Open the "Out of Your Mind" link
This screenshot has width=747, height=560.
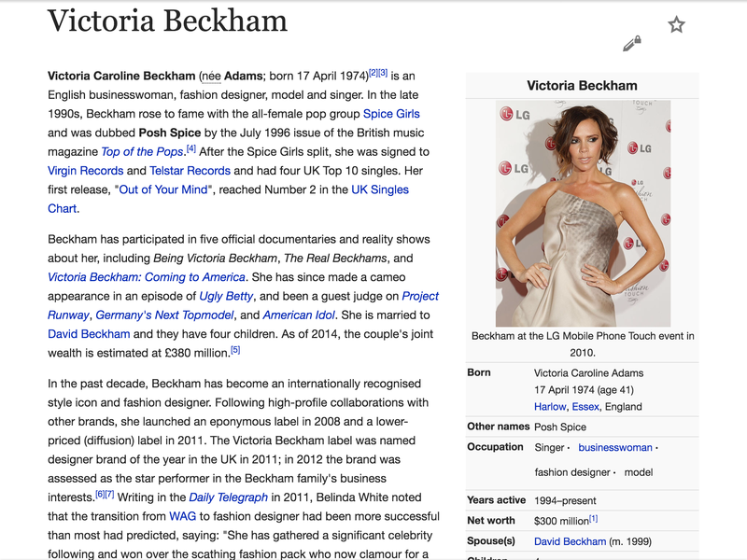pos(164,189)
